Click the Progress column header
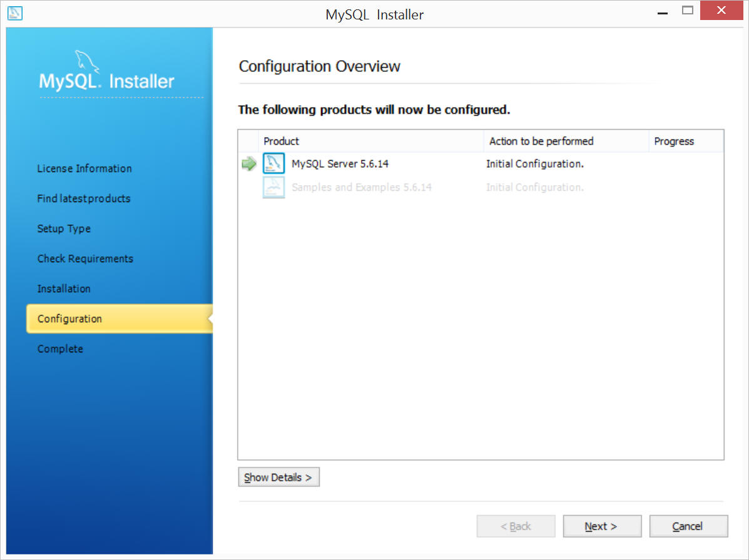The width and height of the screenshot is (749, 560). pyautogui.click(x=686, y=141)
